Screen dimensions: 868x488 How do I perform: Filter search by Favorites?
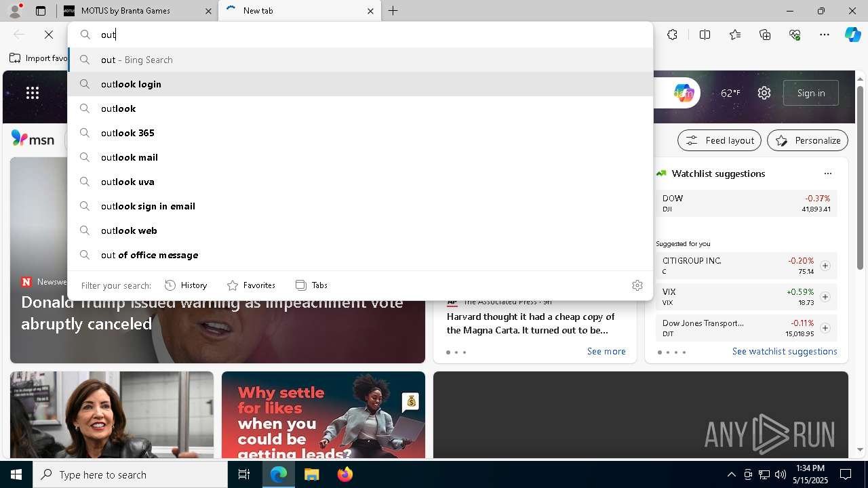coord(251,285)
